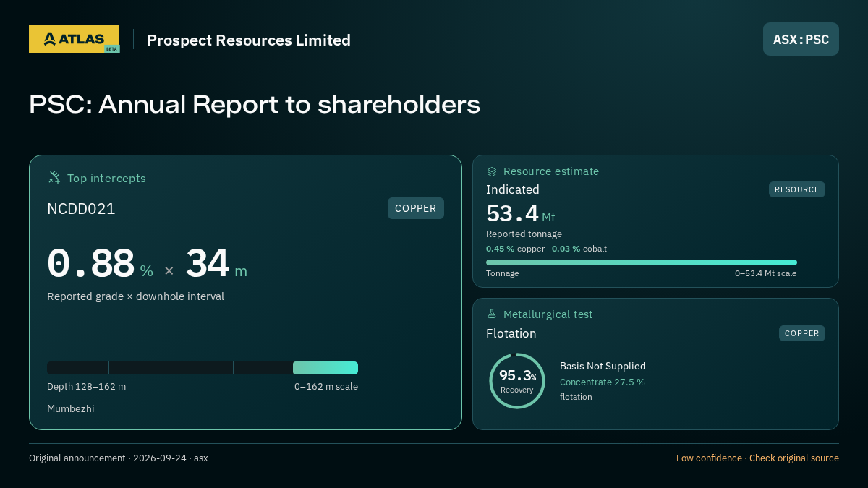This screenshot has width=868, height=488.
Task: Click the COPPER tag on Flotation card
Action: pyautogui.click(x=802, y=333)
